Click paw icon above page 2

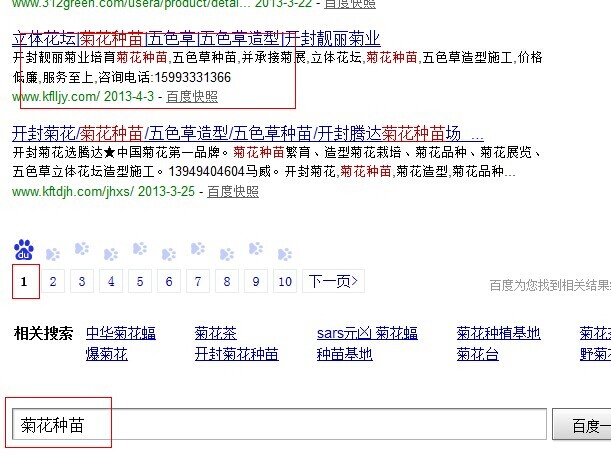click(x=53, y=254)
